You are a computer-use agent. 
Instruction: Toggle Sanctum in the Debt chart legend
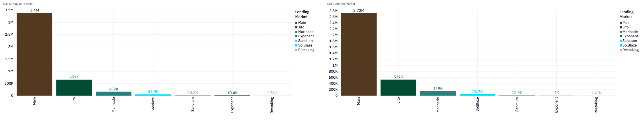coord(630,41)
